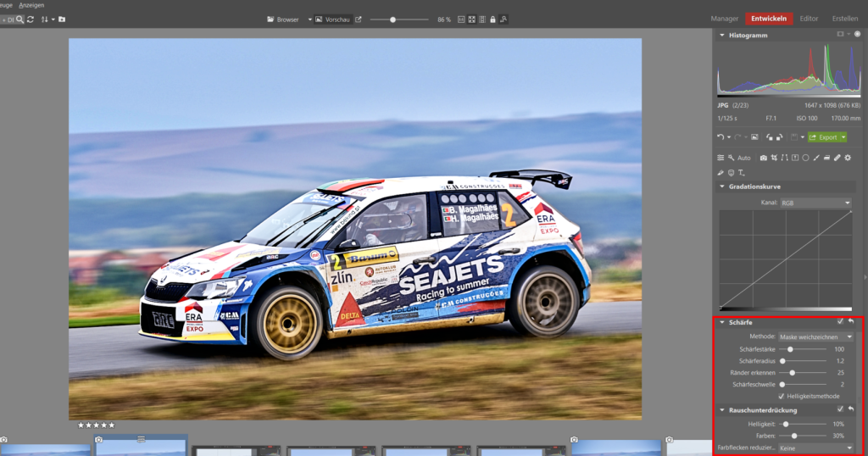Rotate the photo left icon

(770, 137)
